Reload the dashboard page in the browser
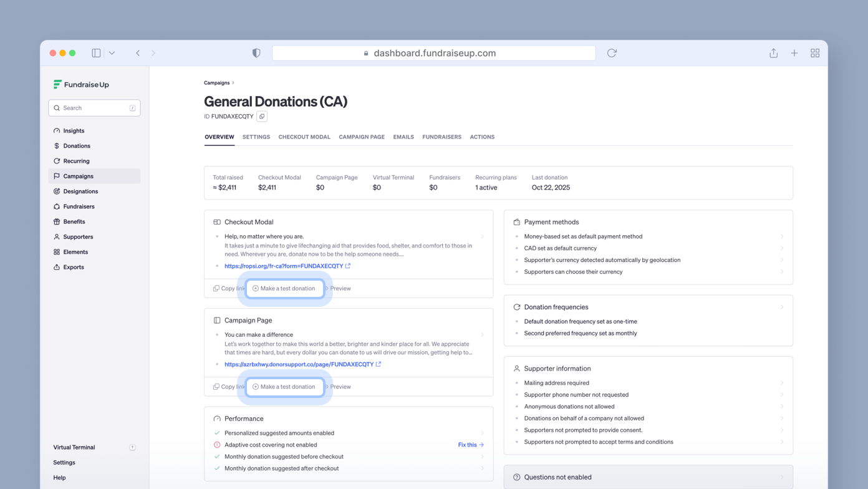Image resolution: width=868 pixels, height=489 pixels. [x=612, y=53]
